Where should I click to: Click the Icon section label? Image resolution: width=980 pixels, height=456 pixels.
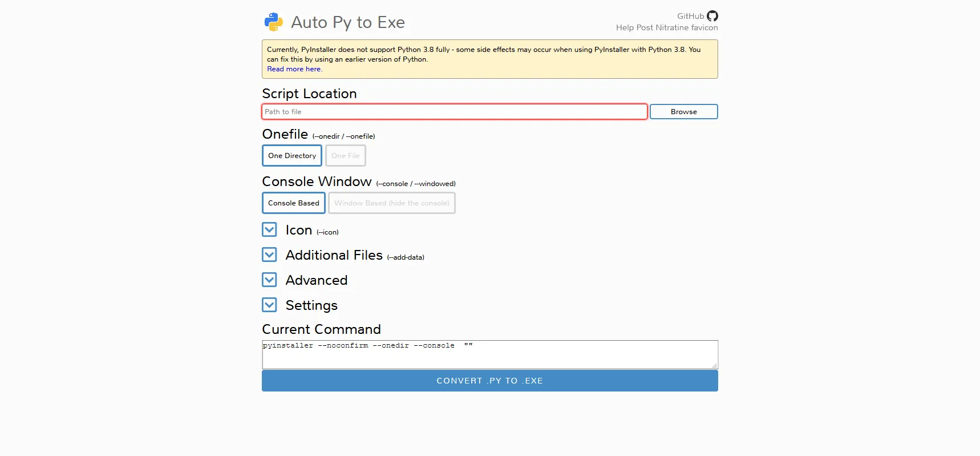click(299, 230)
